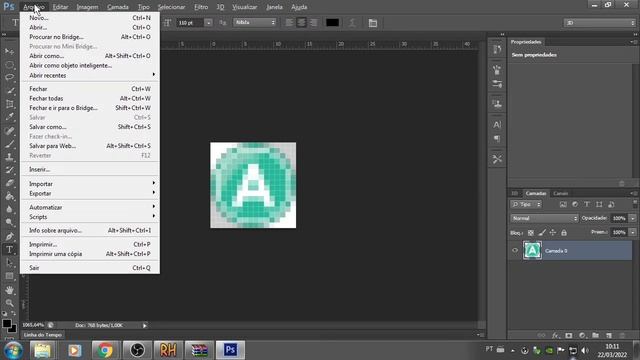
Task: Open the Character panel icon
Action: pos(497,125)
